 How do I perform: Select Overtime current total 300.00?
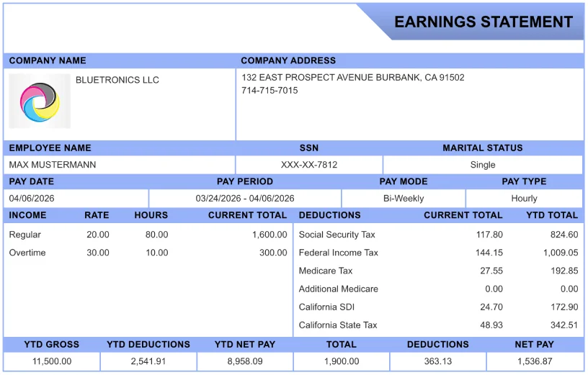pos(273,253)
